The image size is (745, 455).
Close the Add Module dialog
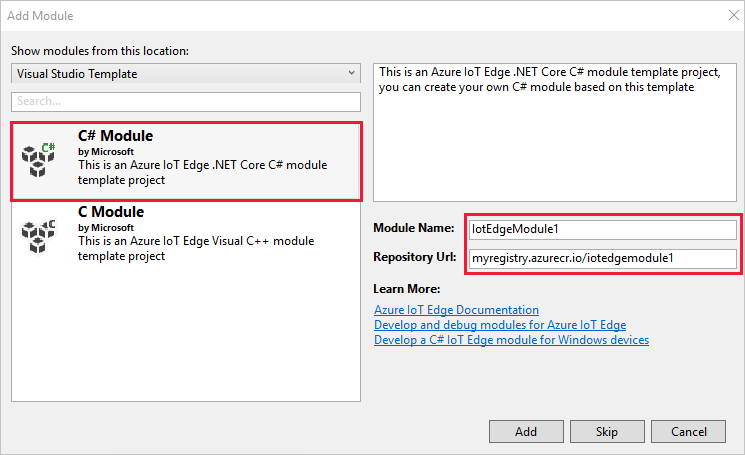click(x=734, y=15)
